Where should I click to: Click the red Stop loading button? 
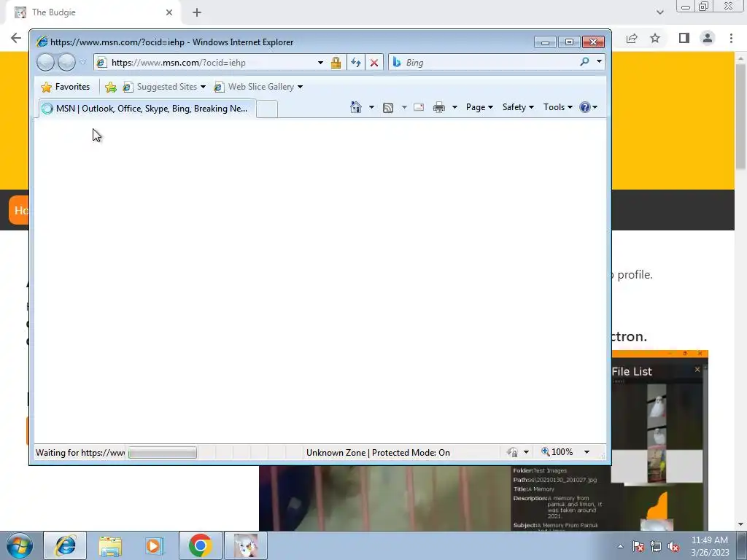click(374, 63)
